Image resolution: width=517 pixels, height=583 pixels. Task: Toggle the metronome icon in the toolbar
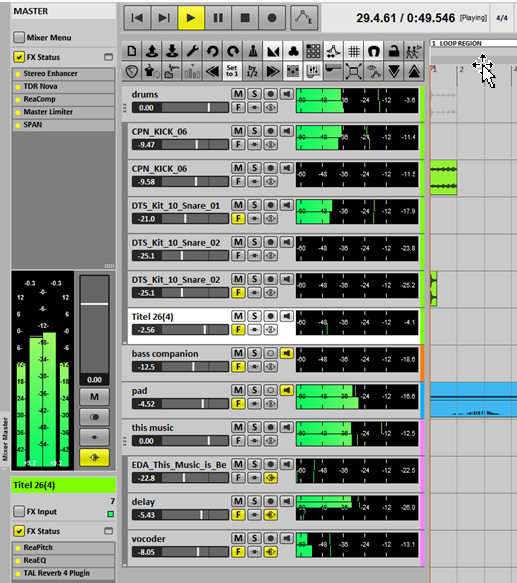253,51
